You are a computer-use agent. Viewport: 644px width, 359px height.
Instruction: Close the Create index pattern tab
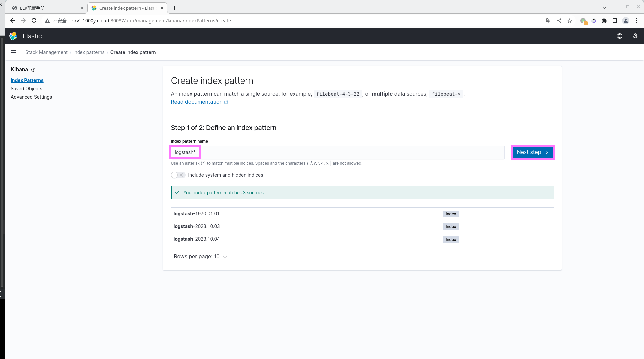[162, 8]
